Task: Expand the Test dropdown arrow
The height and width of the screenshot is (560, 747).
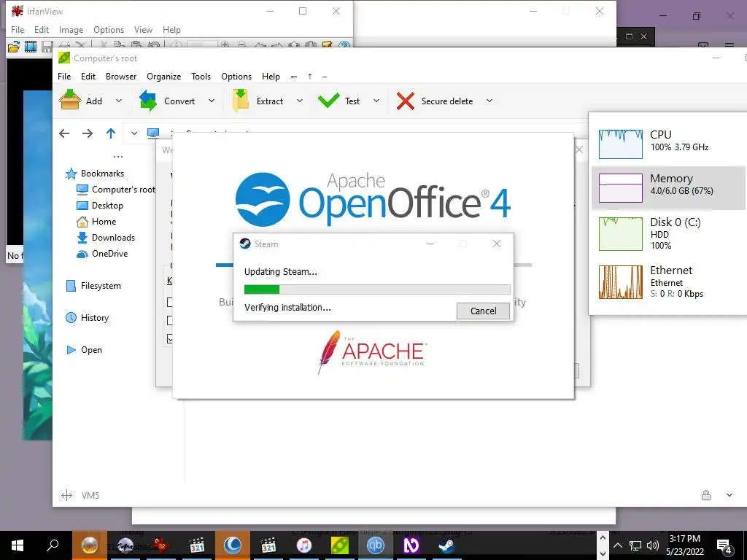Action: [x=376, y=101]
